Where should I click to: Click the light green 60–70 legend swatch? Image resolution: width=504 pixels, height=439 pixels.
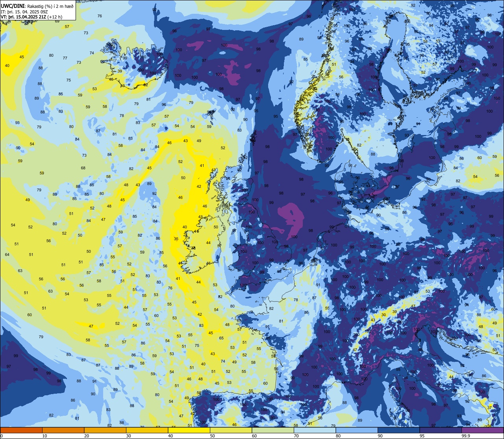coord(273,430)
